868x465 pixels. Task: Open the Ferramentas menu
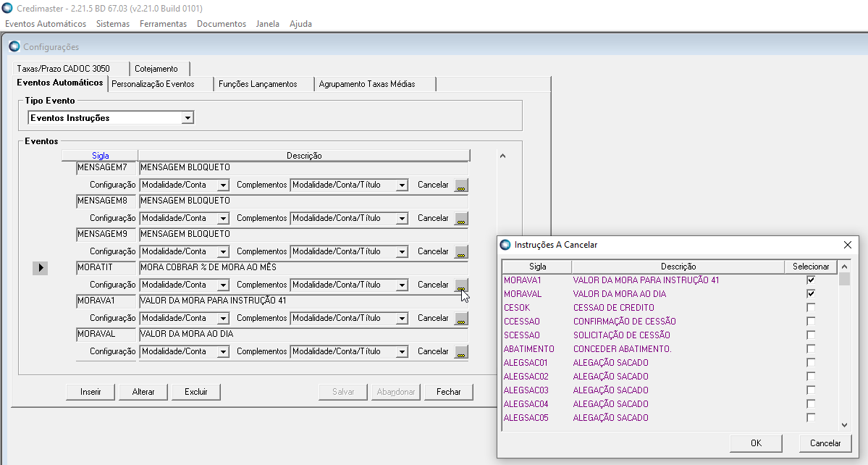pyautogui.click(x=164, y=24)
